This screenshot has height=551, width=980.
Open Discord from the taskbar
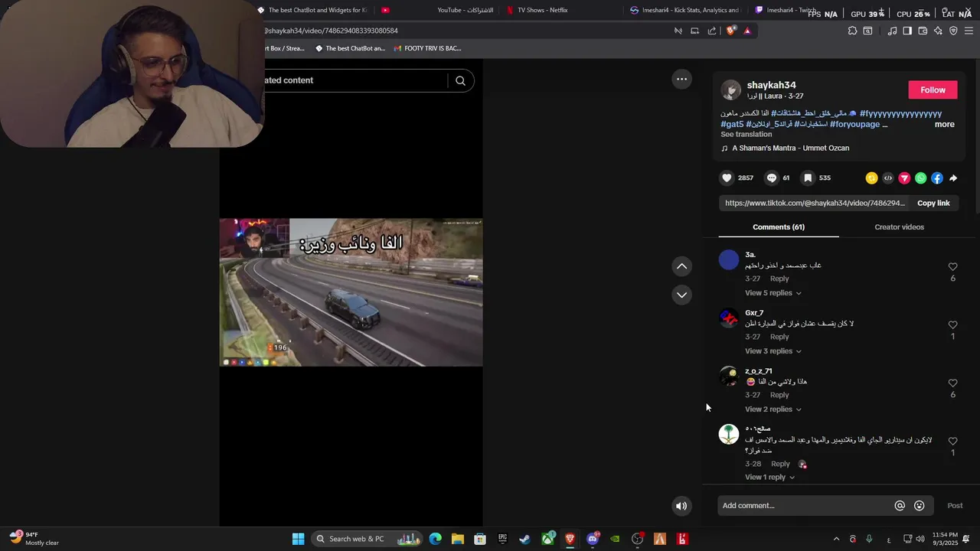593,539
